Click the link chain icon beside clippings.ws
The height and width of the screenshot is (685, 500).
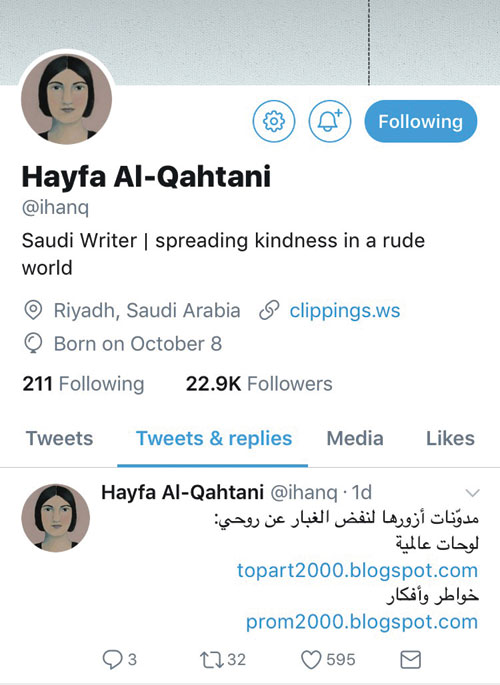[x=269, y=311]
